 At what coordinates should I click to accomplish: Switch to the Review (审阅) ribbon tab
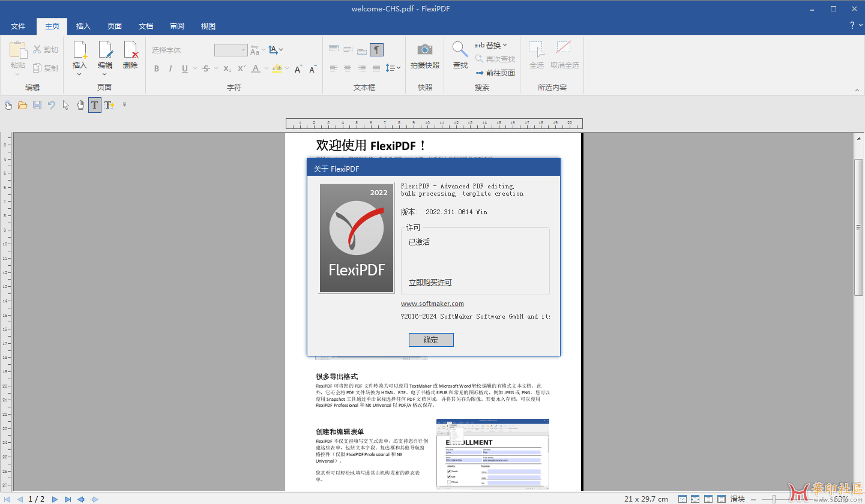coord(177,26)
